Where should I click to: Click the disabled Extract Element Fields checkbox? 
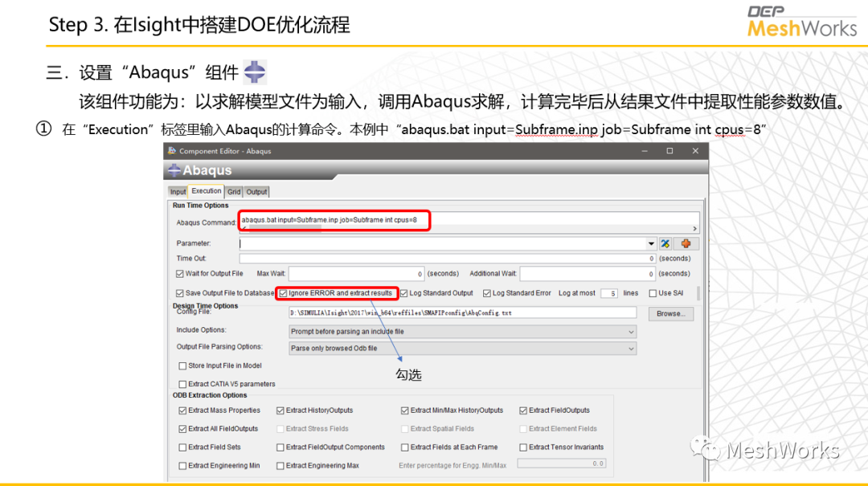pyautogui.click(x=523, y=429)
